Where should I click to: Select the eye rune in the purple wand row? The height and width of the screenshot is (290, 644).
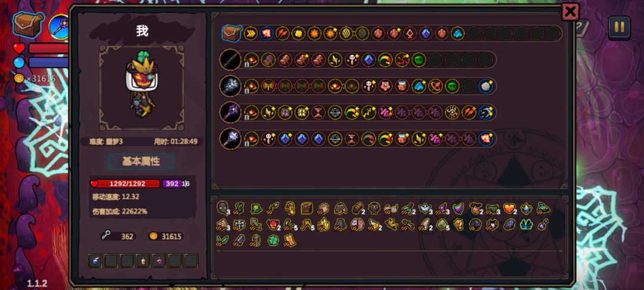(x=452, y=113)
